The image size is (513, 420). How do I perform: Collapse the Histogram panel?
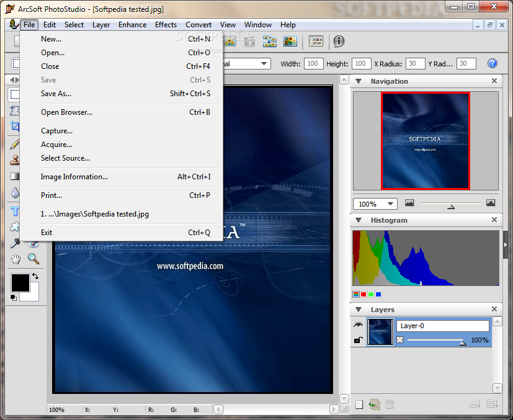tap(359, 220)
